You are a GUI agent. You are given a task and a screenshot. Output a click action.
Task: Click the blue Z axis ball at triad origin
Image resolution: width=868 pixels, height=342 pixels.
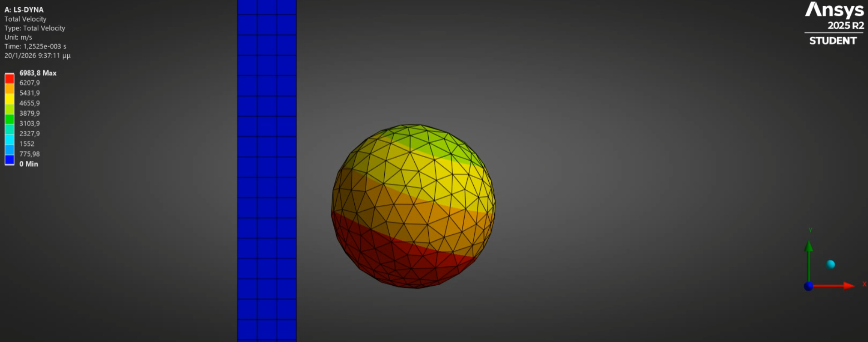(808, 286)
